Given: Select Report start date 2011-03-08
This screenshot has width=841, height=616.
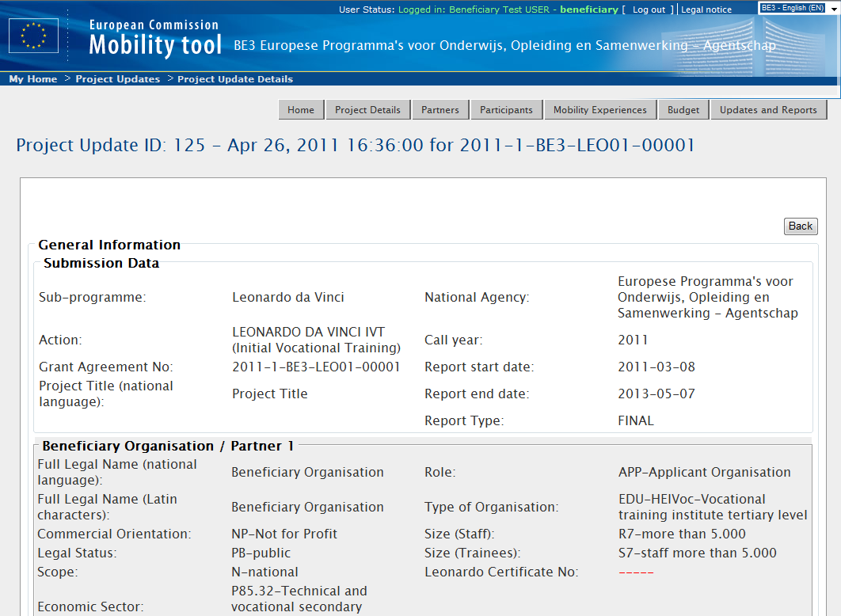Looking at the screenshot, I should click(x=656, y=367).
